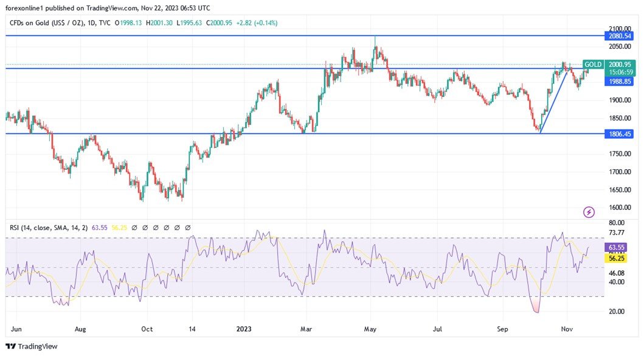Click the RSI alert icon
The image size is (644, 356).
(155, 227)
